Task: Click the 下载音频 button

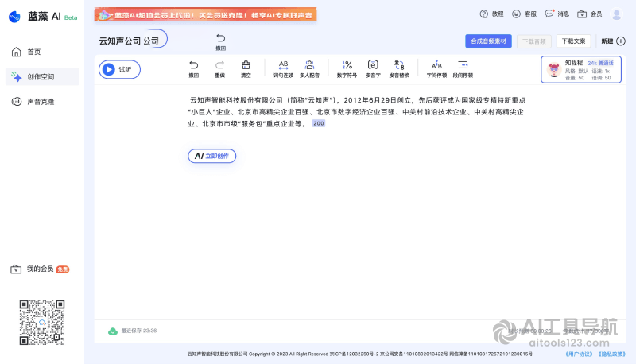Action: (533, 41)
